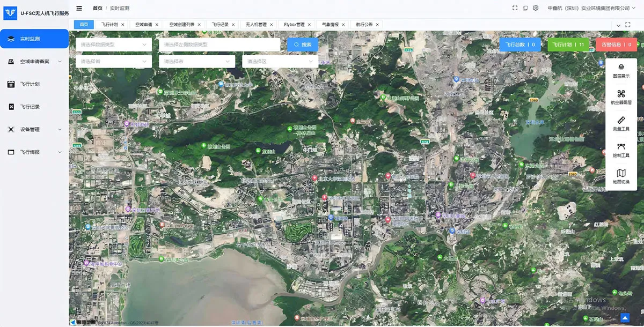Click the fullscreen icon in the top header
This screenshot has width=644, height=327.
515,8
